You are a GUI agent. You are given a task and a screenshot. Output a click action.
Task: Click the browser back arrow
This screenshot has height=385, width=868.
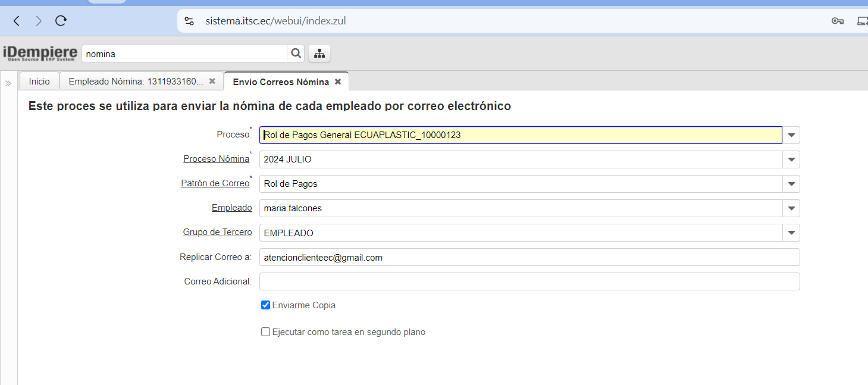click(17, 21)
